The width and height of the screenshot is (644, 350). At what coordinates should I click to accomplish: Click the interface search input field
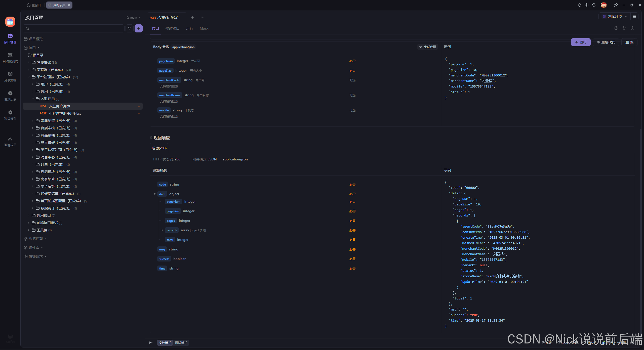(x=75, y=28)
